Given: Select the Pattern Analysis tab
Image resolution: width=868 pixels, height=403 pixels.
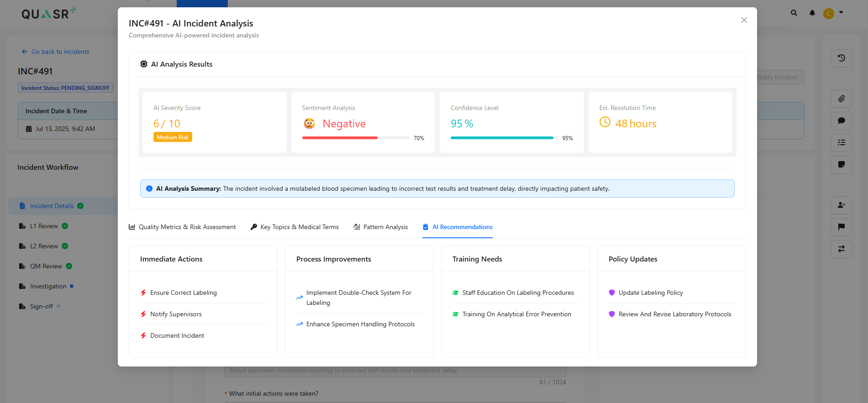Looking at the screenshot, I should 380,227.
